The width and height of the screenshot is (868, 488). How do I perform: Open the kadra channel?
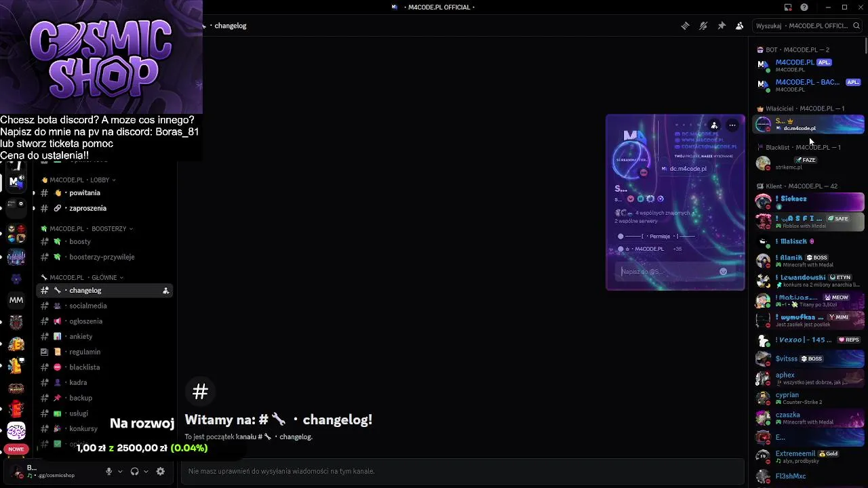105,382
